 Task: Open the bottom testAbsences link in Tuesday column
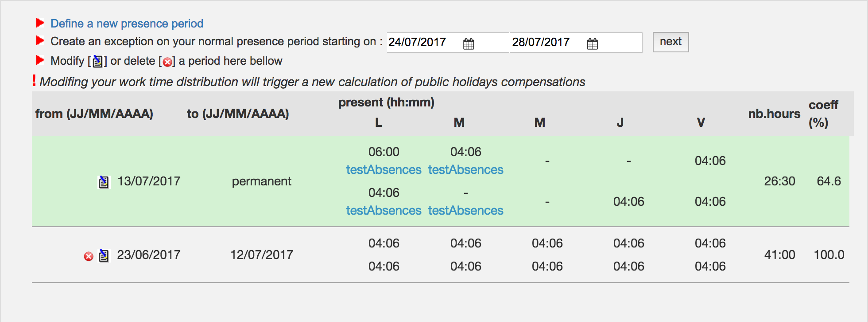pyautogui.click(x=465, y=211)
